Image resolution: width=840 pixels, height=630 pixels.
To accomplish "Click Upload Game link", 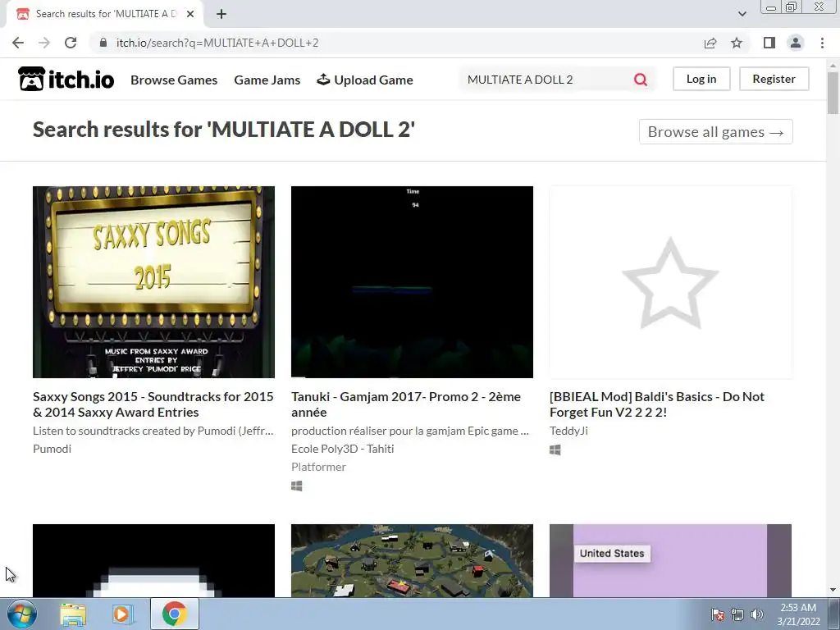I will [x=365, y=80].
